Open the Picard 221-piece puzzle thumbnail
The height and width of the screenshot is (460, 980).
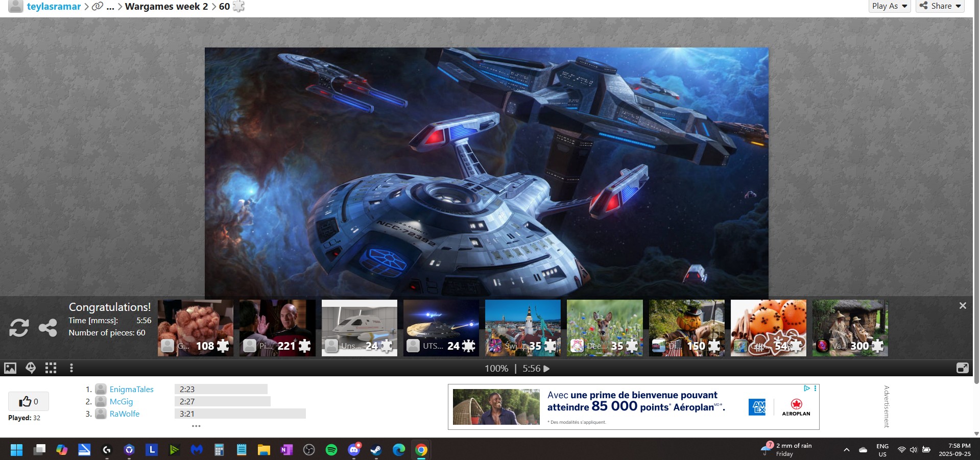click(x=277, y=328)
